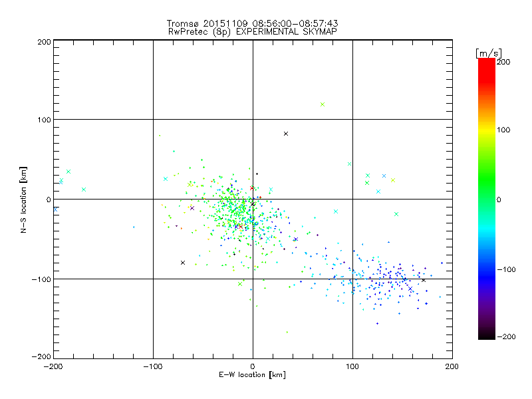Image resolution: width=532 pixels, height=399 pixels.
Task: Click the plot title 'Tromsø 20151109 08:56:00-08:57:43'
Action: click(253, 23)
